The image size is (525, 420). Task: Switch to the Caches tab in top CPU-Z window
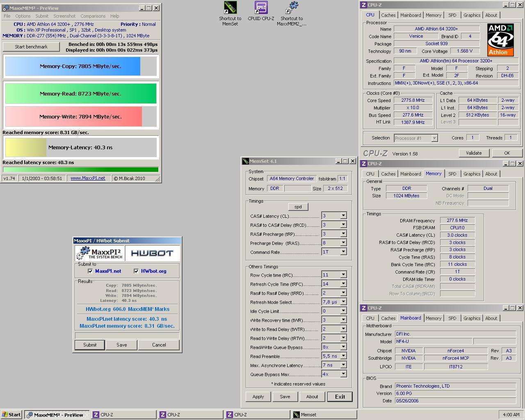388,15
